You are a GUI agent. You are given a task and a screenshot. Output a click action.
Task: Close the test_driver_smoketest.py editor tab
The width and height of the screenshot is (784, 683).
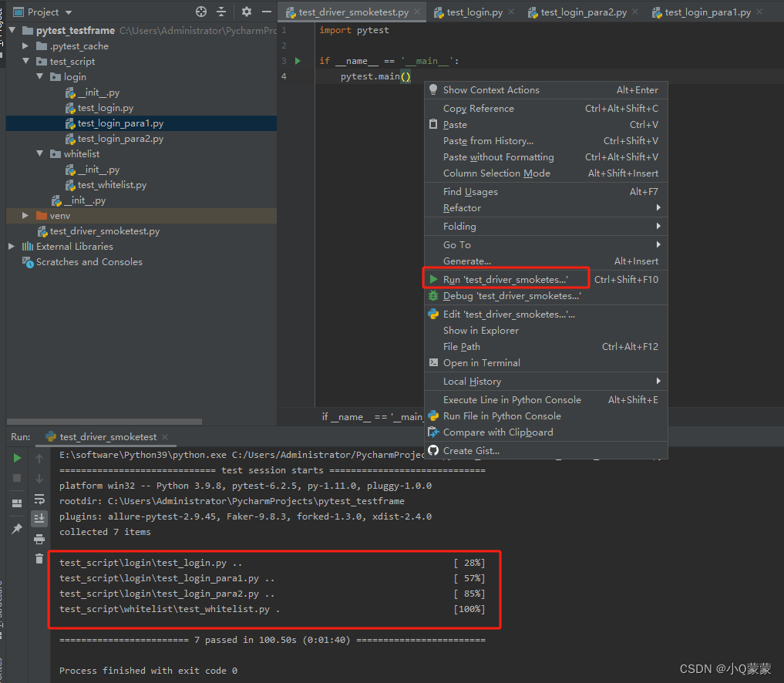coord(417,12)
